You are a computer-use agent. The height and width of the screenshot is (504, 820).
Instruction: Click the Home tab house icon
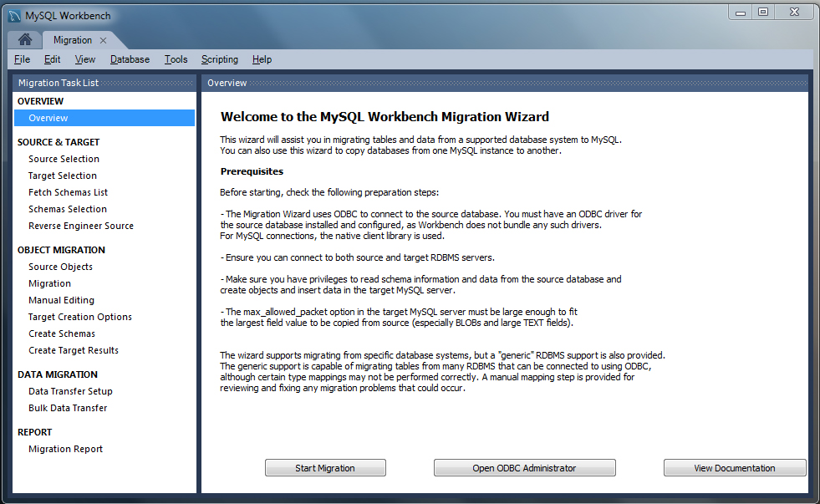coord(24,39)
